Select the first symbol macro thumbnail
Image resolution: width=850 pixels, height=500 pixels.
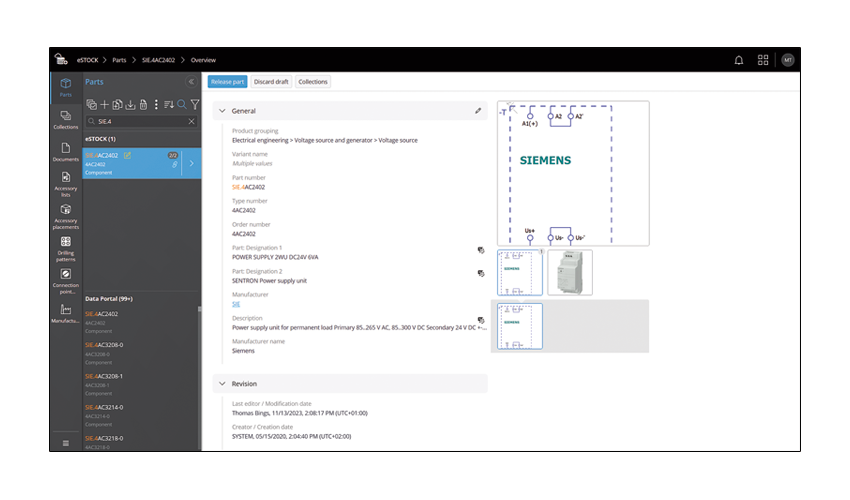click(520, 273)
